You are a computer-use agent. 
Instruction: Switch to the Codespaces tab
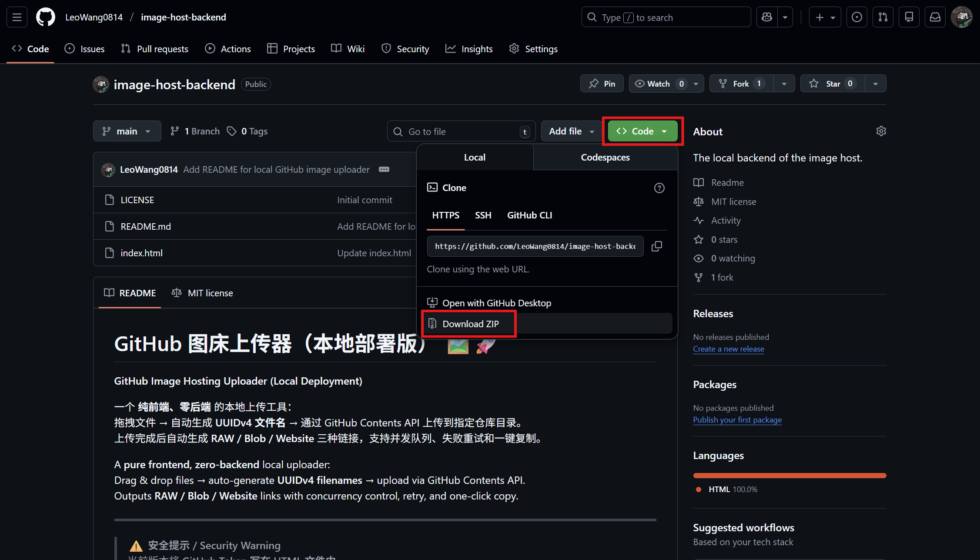[x=605, y=157]
